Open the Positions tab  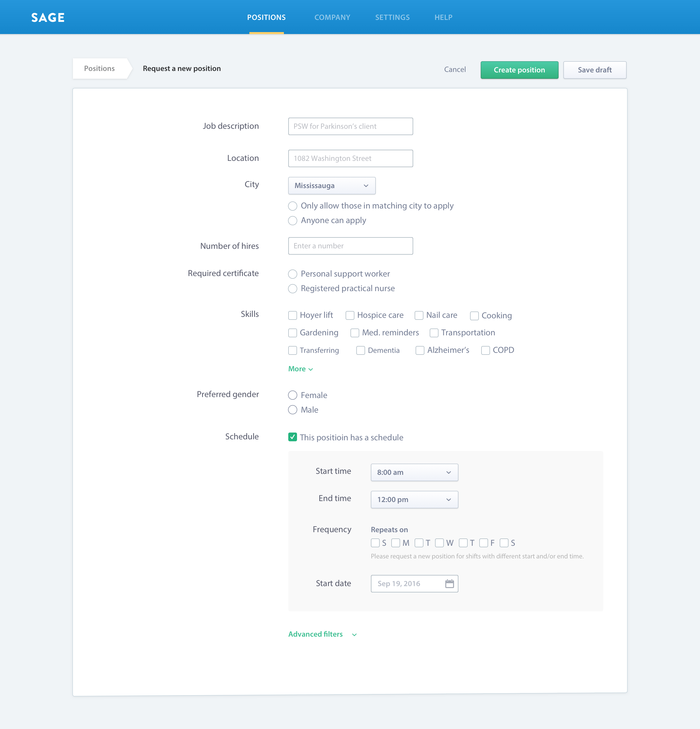click(x=266, y=17)
